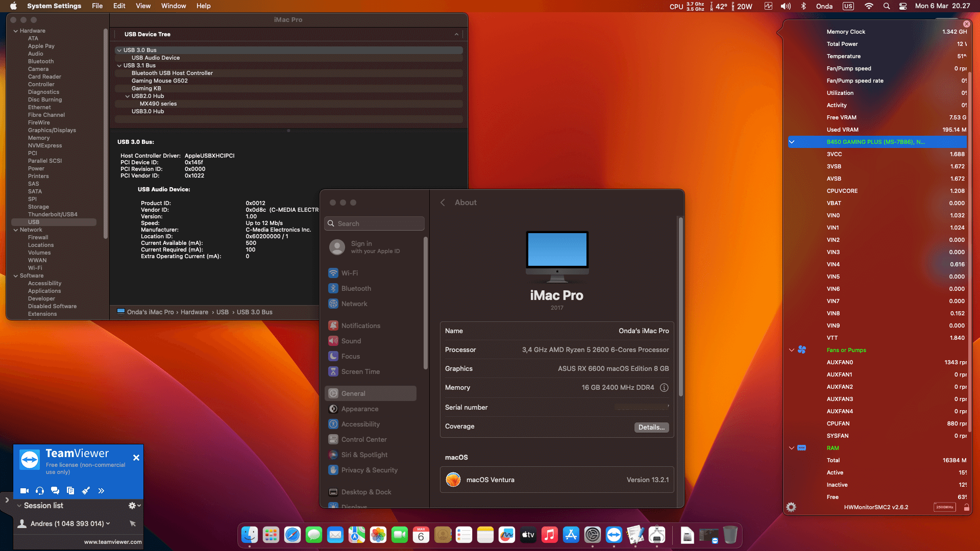Open the HWMonitor settings gear

791,507
